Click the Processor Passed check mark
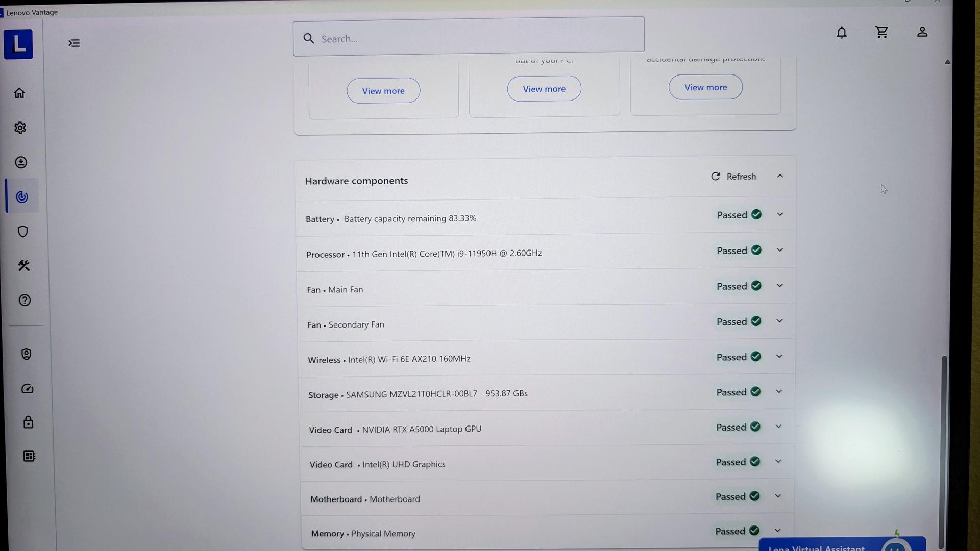980x551 pixels. coord(756,250)
